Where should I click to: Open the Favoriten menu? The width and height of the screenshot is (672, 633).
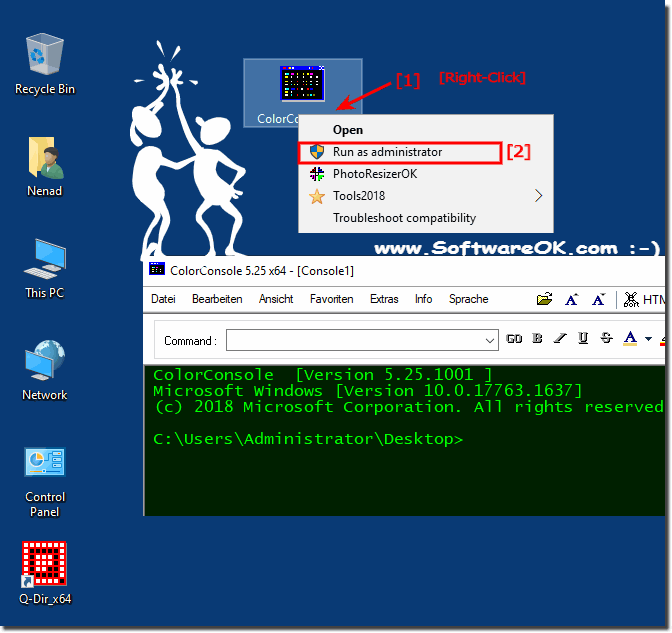(x=332, y=299)
